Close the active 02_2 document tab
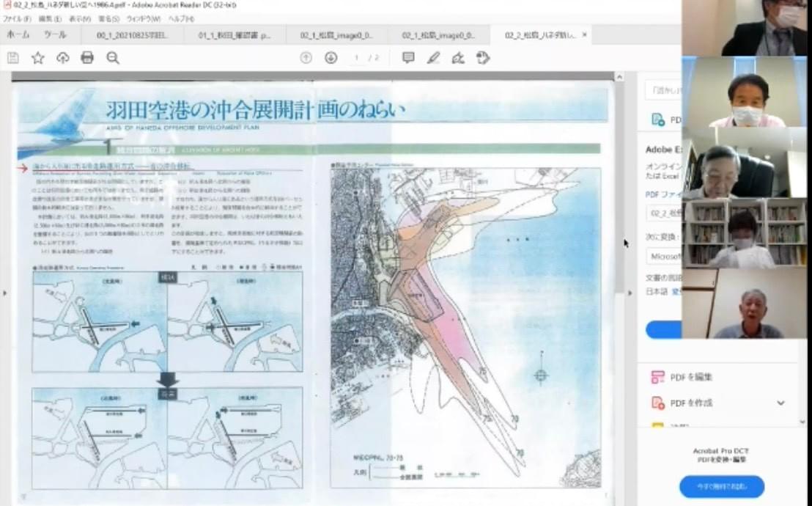Image resolution: width=812 pixels, height=506 pixels. 585,34
